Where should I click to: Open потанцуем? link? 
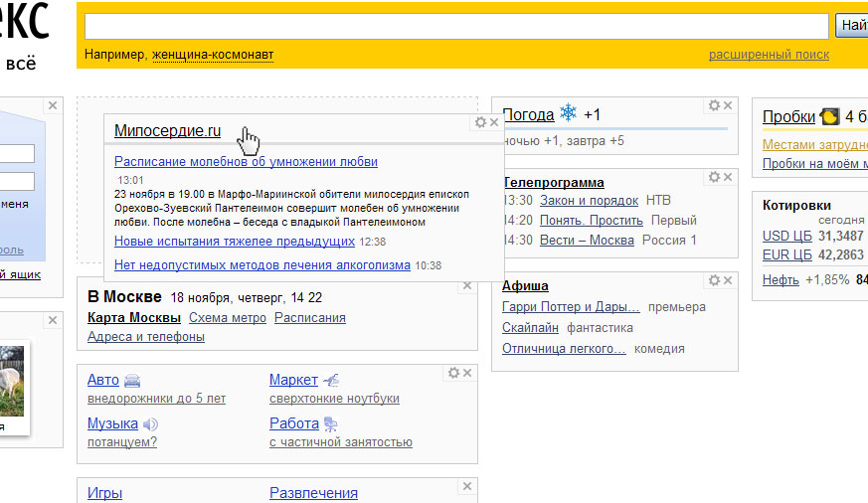pyautogui.click(x=122, y=442)
